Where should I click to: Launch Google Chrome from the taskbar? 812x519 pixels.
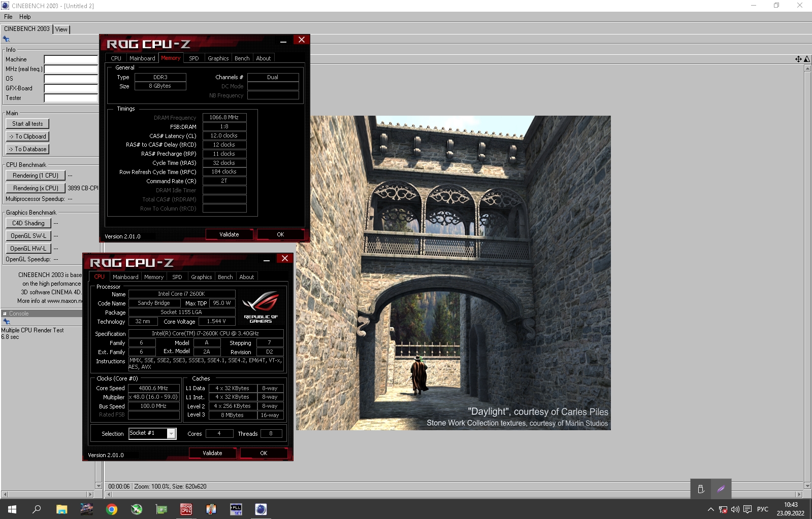point(111,509)
